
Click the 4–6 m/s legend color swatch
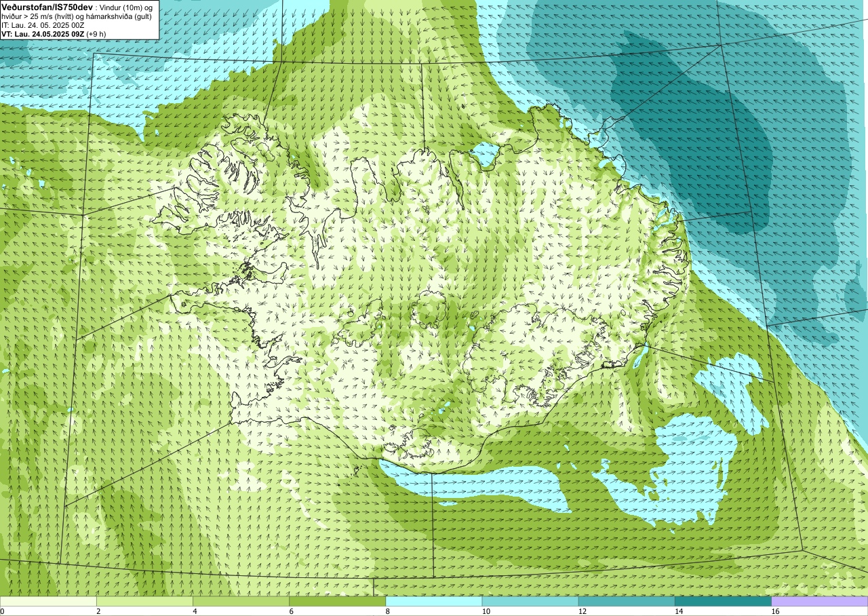pyautogui.click(x=241, y=601)
